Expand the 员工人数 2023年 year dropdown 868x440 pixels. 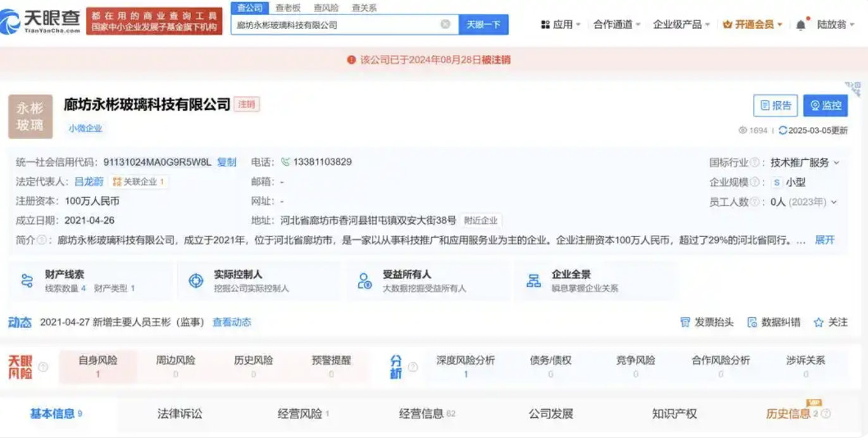point(834,202)
